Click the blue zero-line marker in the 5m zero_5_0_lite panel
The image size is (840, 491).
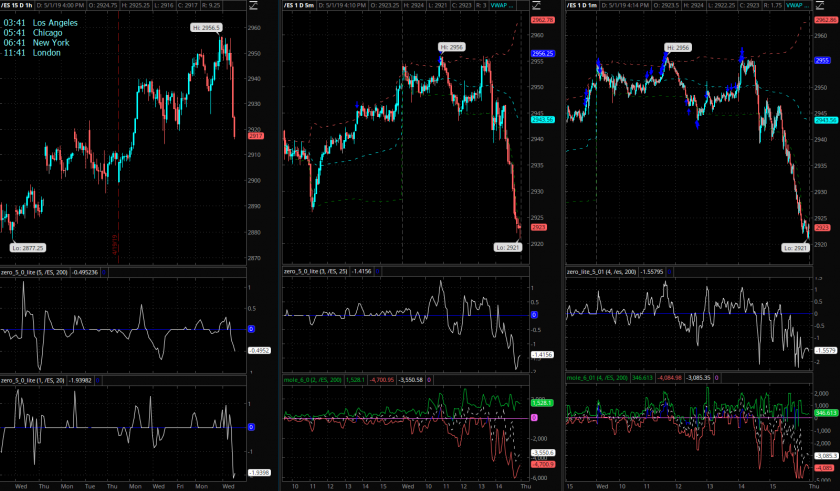pos(532,315)
